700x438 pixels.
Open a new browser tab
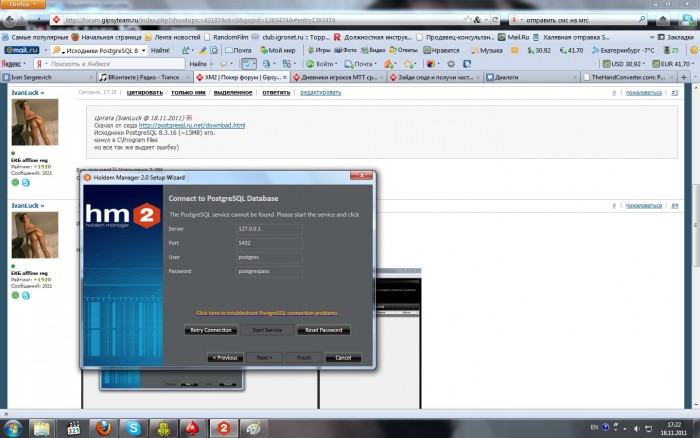coord(683,77)
